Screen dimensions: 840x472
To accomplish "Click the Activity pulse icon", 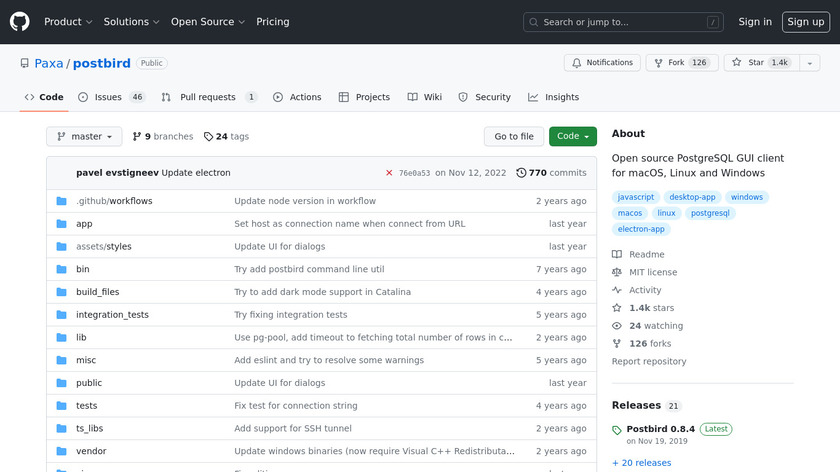I will pos(617,290).
